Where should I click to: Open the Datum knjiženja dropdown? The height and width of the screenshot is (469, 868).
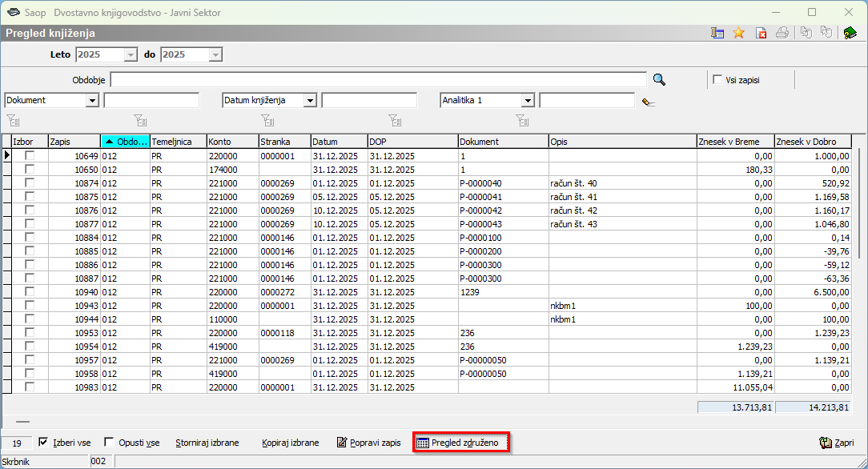[310, 101]
